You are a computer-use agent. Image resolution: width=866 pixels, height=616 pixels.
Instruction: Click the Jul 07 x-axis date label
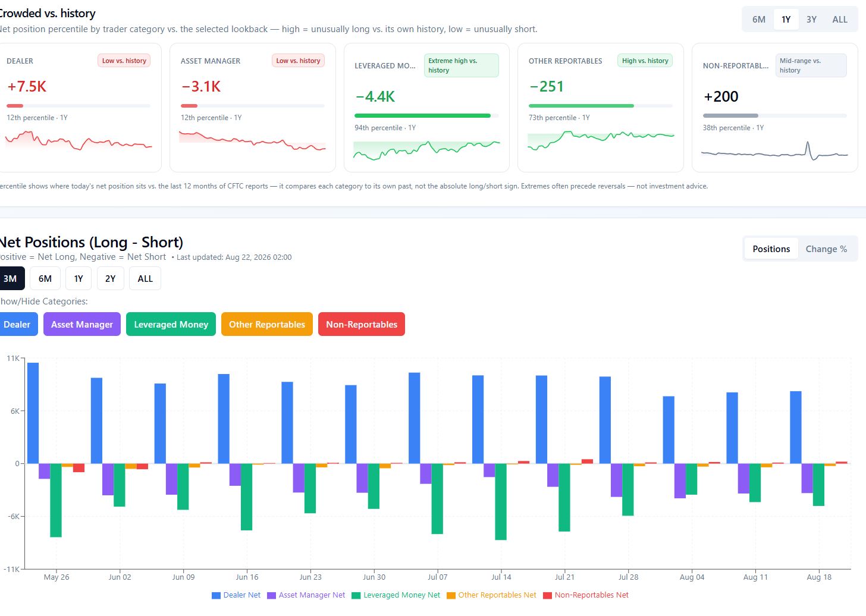point(438,577)
